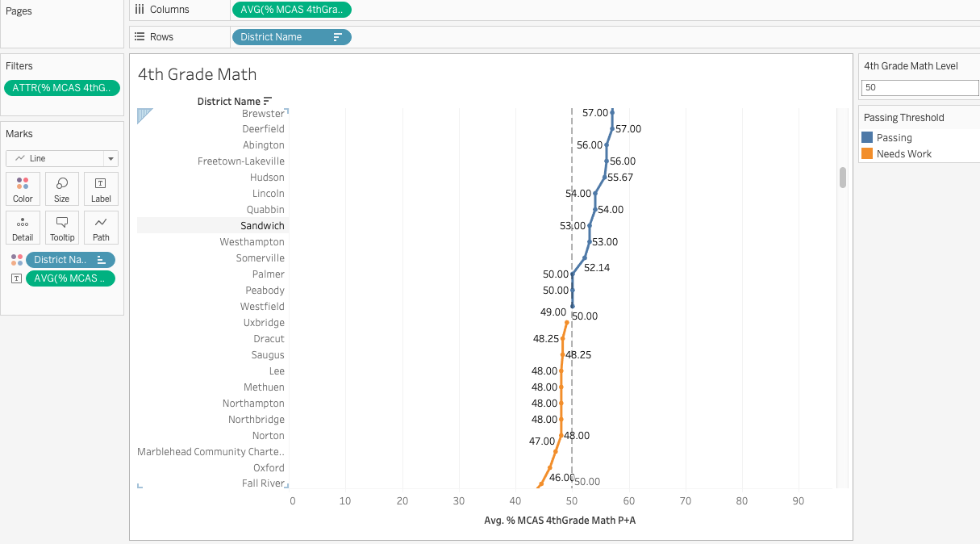Click sort icon on Rows District Name pill
Image resolution: width=980 pixels, height=544 pixels.
click(338, 37)
